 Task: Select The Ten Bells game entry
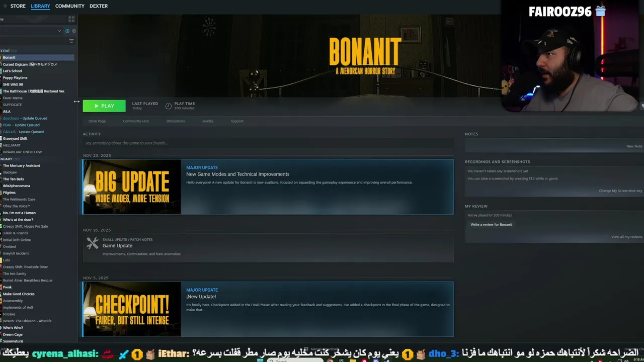[14, 179]
